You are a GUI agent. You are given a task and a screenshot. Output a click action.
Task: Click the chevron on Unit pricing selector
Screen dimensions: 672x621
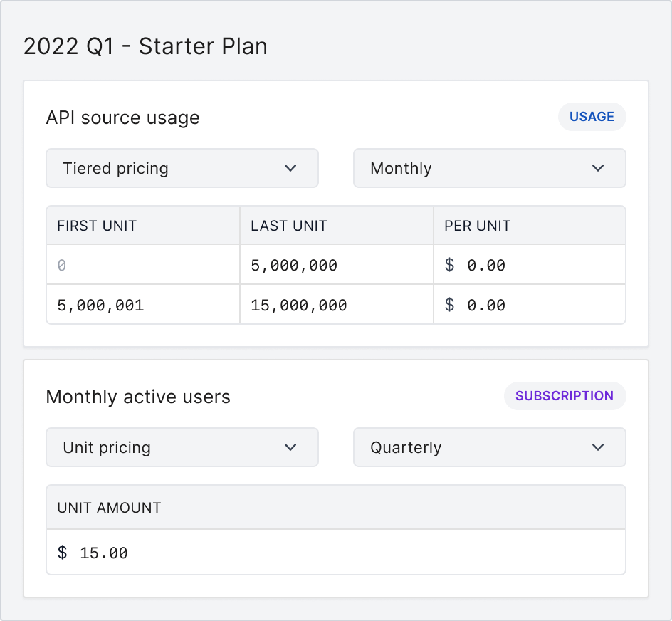[x=290, y=447]
